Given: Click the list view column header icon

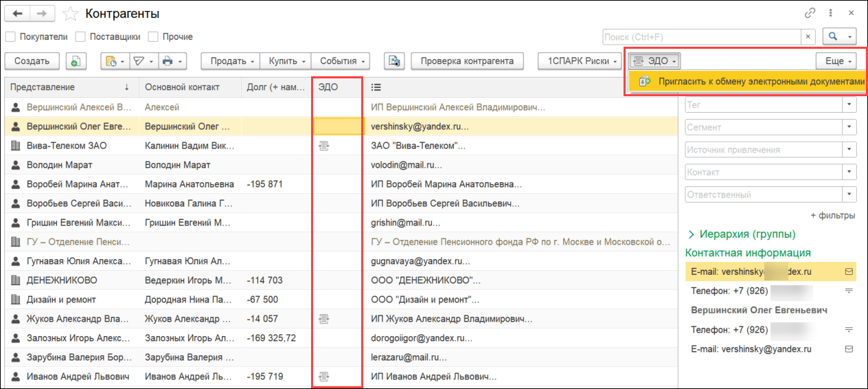Looking at the screenshot, I should (x=376, y=87).
